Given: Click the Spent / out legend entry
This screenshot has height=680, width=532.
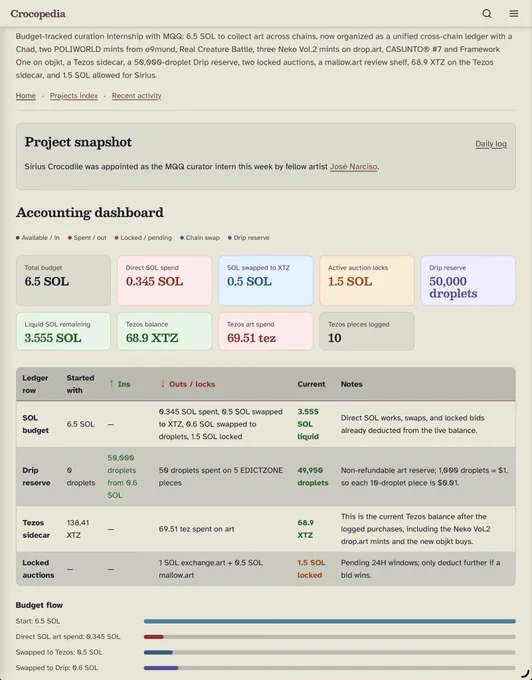Looking at the screenshot, I should click(x=87, y=238).
